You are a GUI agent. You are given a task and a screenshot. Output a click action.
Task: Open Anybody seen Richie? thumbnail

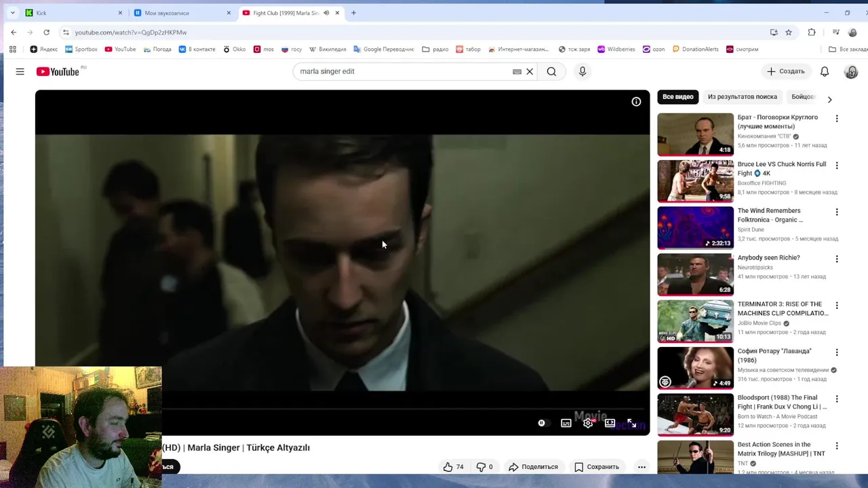695,274
